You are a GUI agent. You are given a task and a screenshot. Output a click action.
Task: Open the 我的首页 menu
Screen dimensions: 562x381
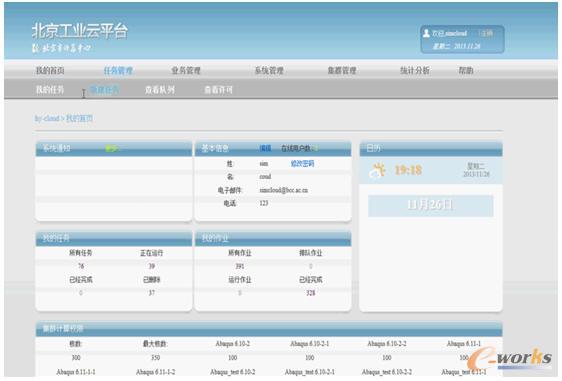click(50, 70)
